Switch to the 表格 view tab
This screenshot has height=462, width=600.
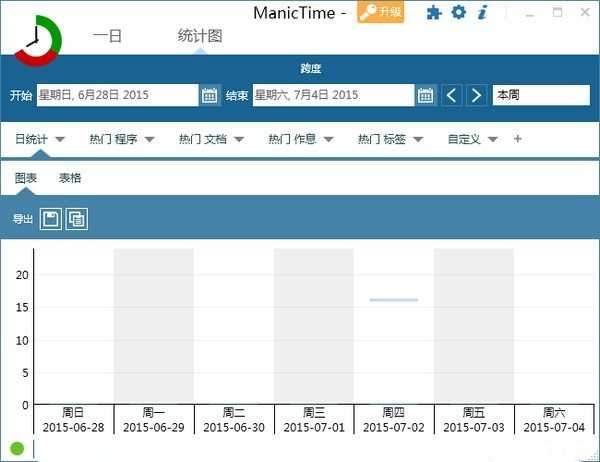click(70, 178)
